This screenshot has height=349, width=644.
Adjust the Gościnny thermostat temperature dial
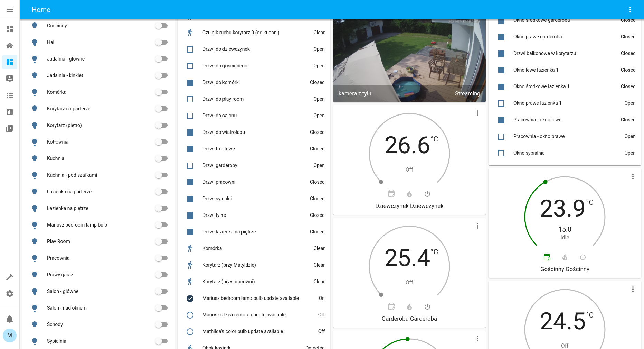click(546, 182)
